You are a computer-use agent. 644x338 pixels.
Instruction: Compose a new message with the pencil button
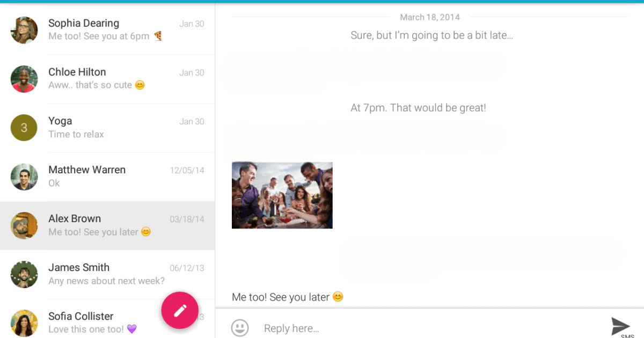click(179, 310)
